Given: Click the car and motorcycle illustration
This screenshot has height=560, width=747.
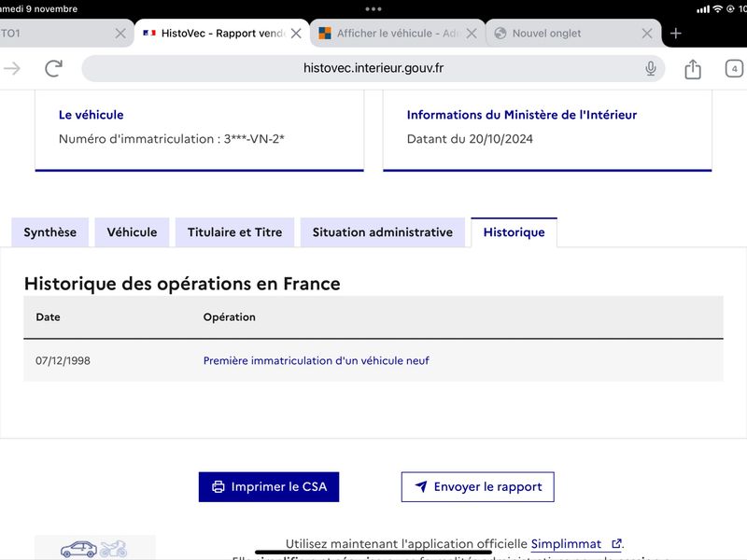Looking at the screenshot, I should pos(94,549).
